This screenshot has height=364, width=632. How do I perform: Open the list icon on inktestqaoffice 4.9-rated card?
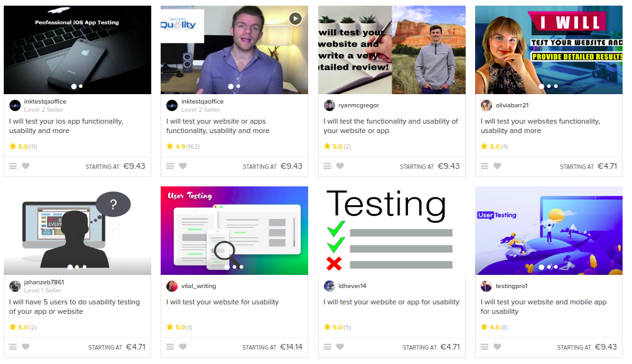pyautogui.click(x=170, y=166)
